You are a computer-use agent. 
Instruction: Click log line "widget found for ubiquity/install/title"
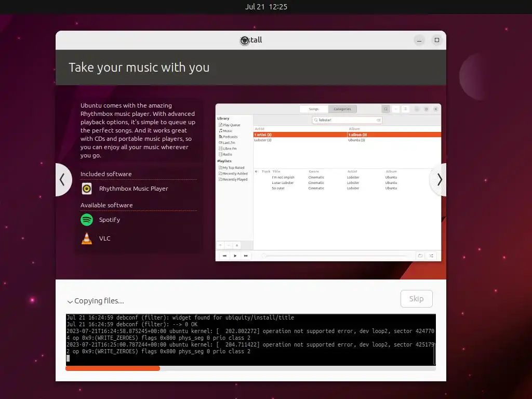tap(233, 317)
